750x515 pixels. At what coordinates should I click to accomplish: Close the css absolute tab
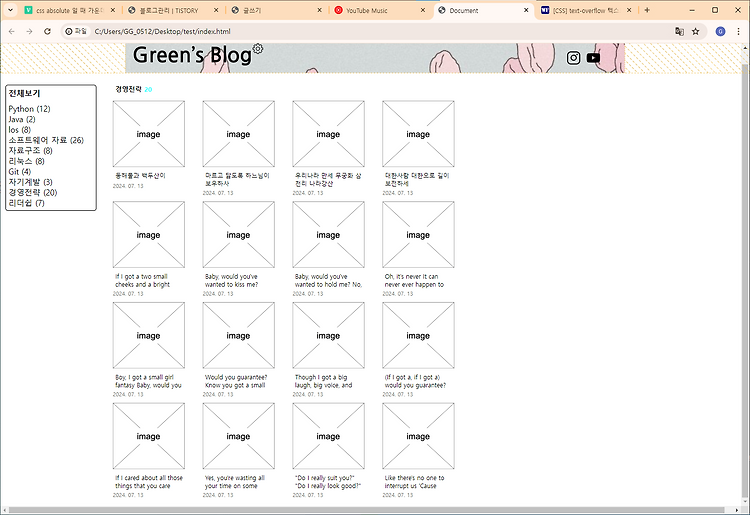113,10
